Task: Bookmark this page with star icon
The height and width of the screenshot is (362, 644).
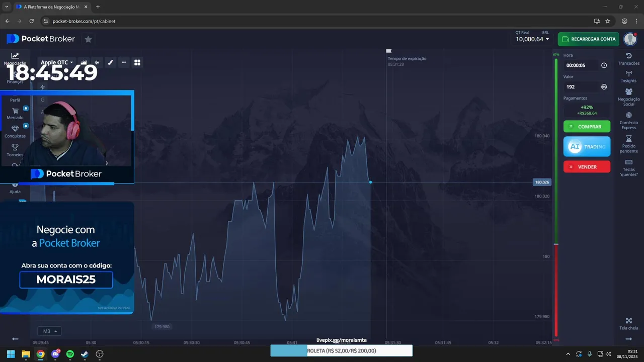Action: point(608,21)
